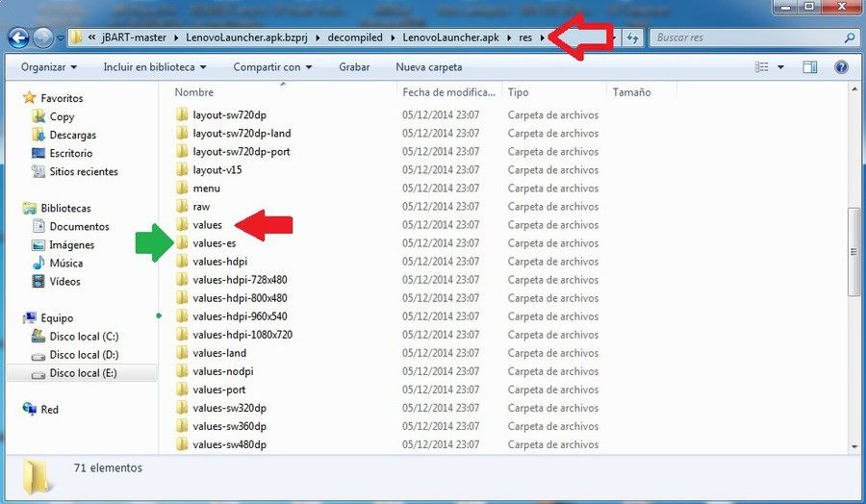This screenshot has width=866, height=504.
Task: Open 'Compartir con' menu
Action: click(x=272, y=66)
